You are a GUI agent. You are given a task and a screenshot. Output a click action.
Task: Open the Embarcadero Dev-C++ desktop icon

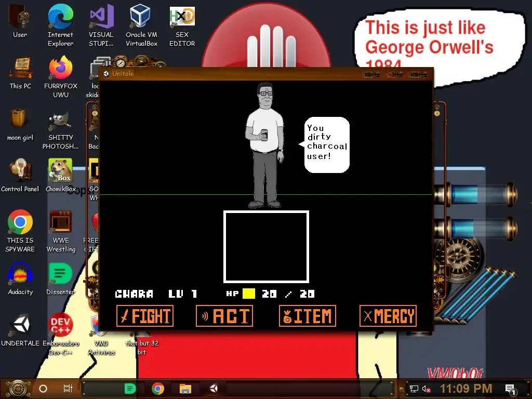click(60, 334)
